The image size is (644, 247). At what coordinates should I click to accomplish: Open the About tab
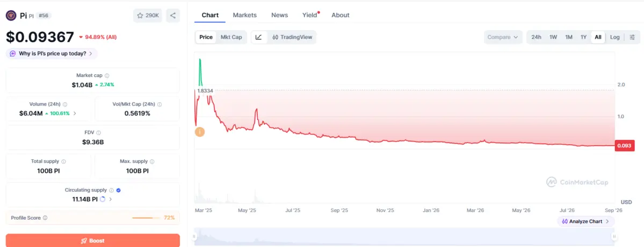coord(340,15)
